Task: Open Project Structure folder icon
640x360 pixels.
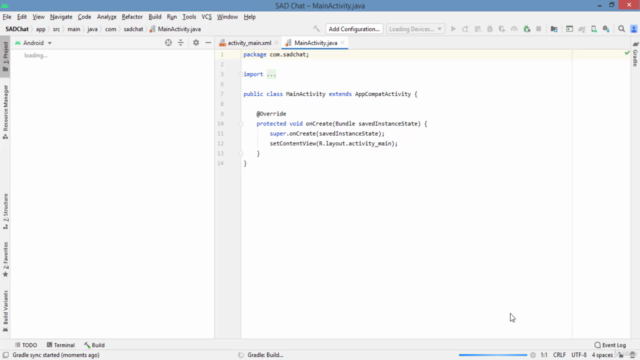Action: 554,29
